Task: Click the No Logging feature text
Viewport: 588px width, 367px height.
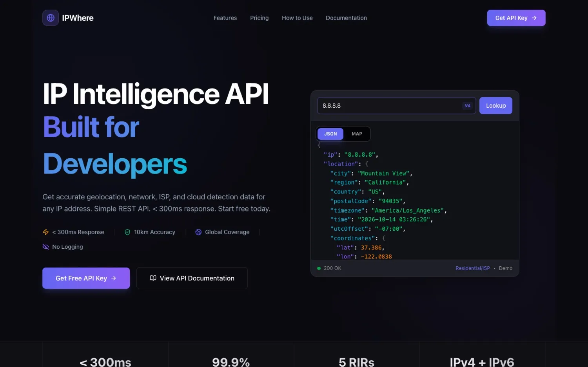Action: tap(67, 247)
